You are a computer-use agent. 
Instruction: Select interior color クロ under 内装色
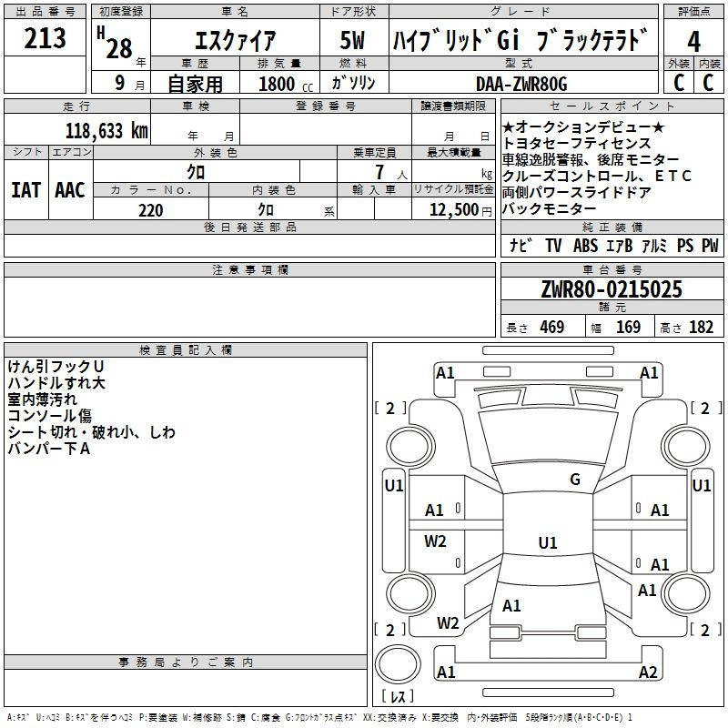click(266, 210)
